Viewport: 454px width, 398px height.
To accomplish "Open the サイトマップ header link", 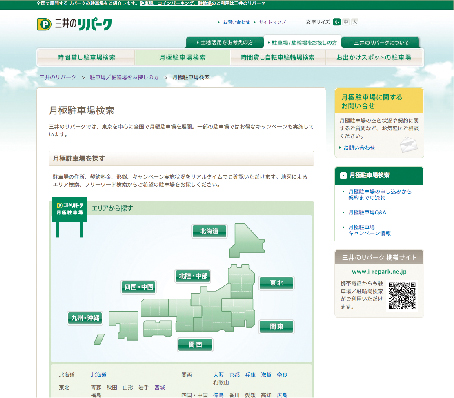I will [272, 22].
